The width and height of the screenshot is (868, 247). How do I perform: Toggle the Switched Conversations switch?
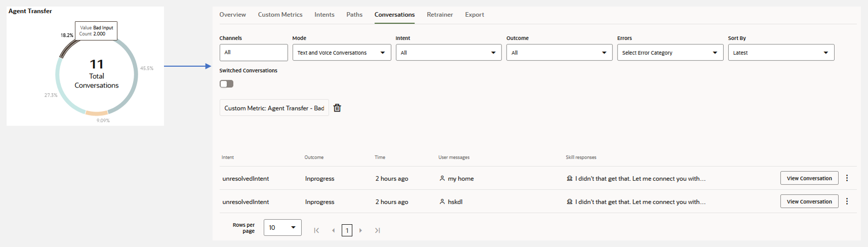(226, 84)
